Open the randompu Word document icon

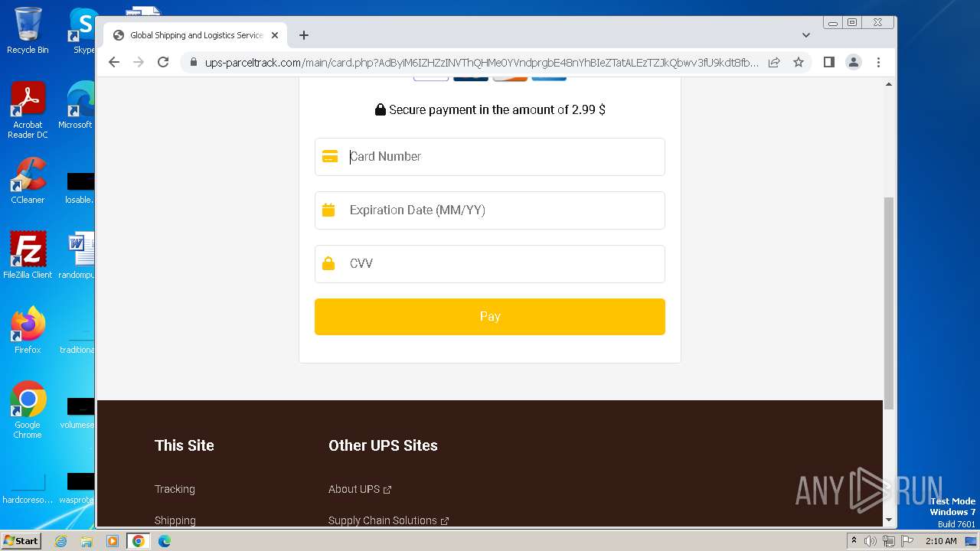[77, 255]
